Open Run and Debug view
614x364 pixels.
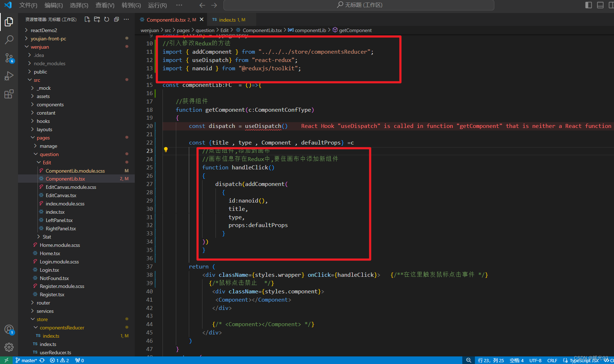(x=9, y=76)
